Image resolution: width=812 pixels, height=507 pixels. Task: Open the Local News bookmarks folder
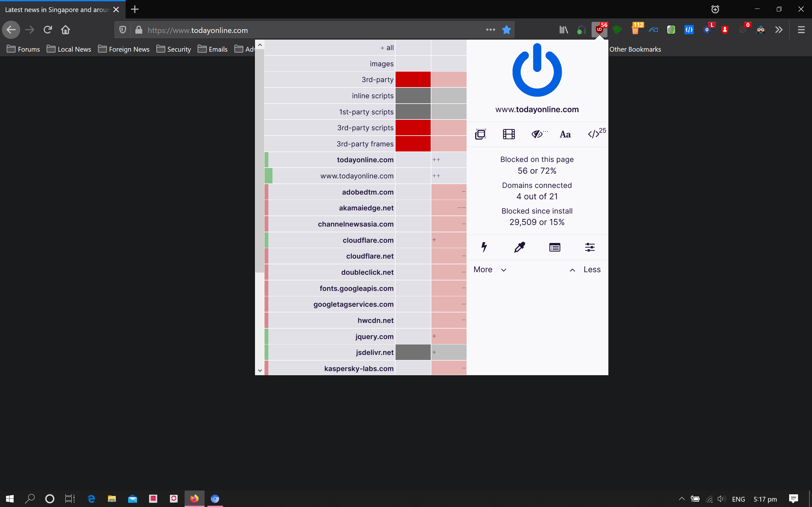click(x=69, y=49)
